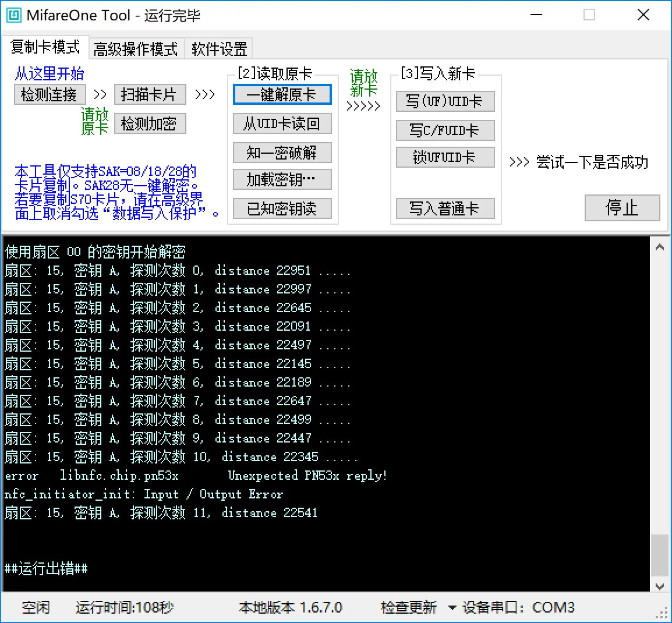Click the log scrollbar up arrow
This screenshot has height=623, width=672.
(x=659, y=247)
